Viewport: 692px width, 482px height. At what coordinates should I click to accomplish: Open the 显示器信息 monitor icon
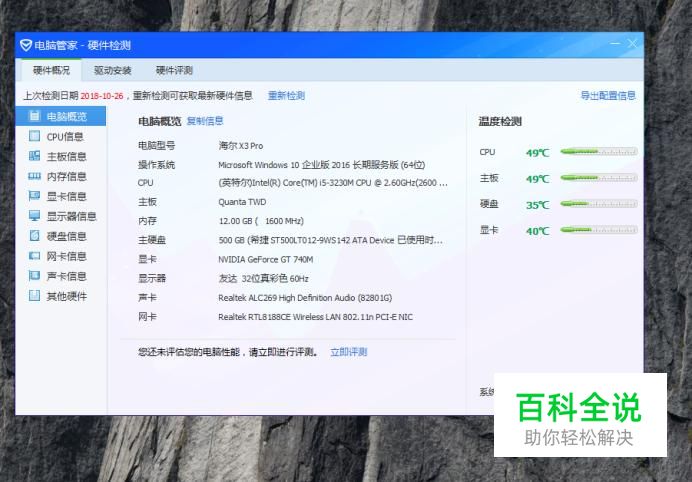pyautogui.click(x=34, y=216)
